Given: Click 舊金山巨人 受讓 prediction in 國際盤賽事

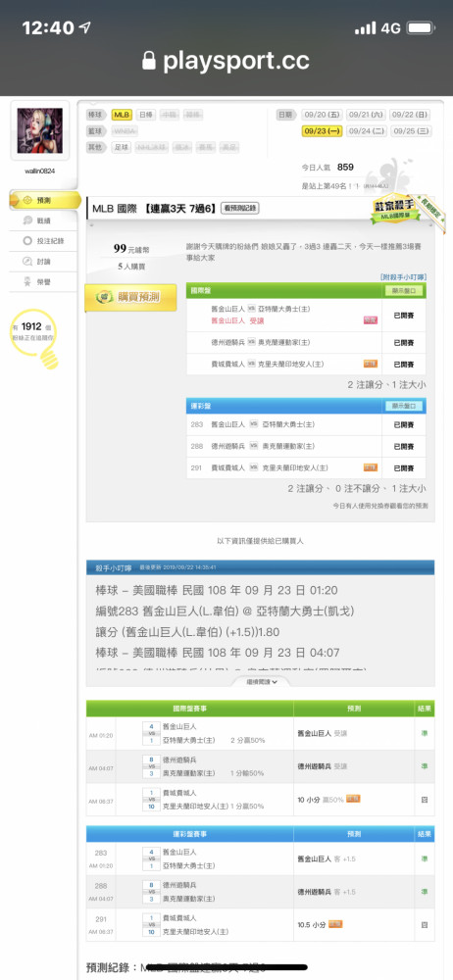Looking at the screenshot, I should 323,733.
